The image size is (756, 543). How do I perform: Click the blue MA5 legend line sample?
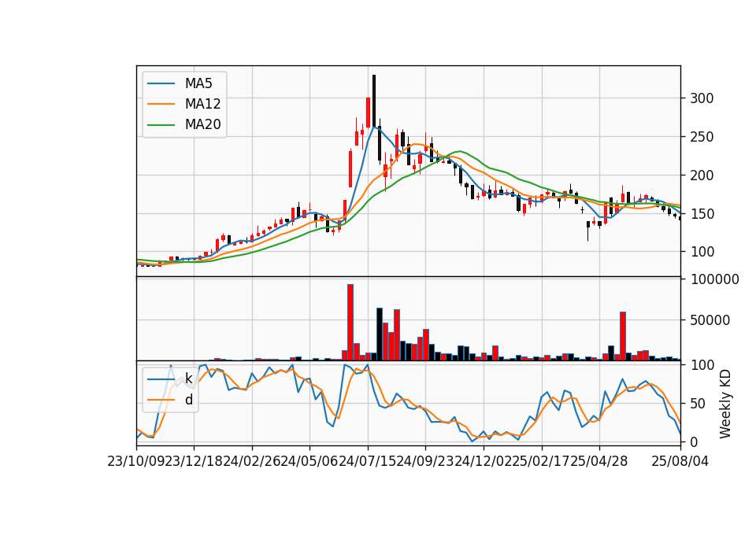pos(161,84)
